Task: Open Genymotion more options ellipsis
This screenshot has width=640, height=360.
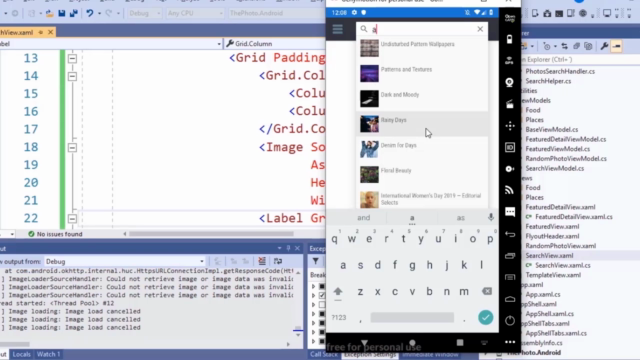Action: coord(510,342)
